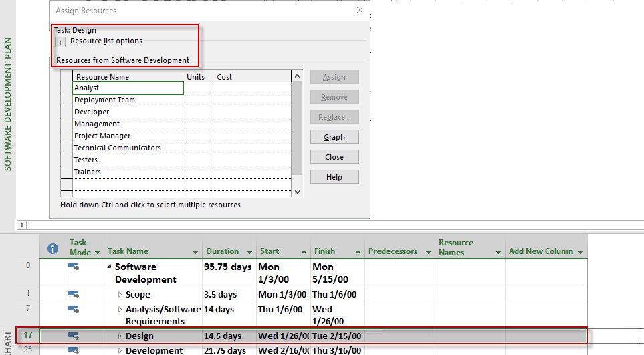Image resolution: width=644 pixels, height=355 pixels.
Task: Click the Resource Names cell for Design
Action: tap(470, 336)
